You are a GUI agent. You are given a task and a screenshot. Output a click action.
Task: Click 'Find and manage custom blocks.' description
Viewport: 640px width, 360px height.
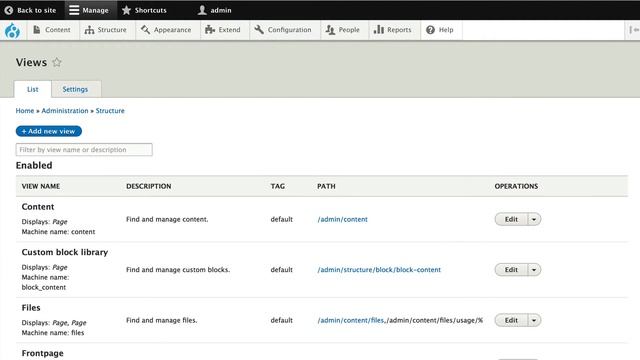coord(178,269)
